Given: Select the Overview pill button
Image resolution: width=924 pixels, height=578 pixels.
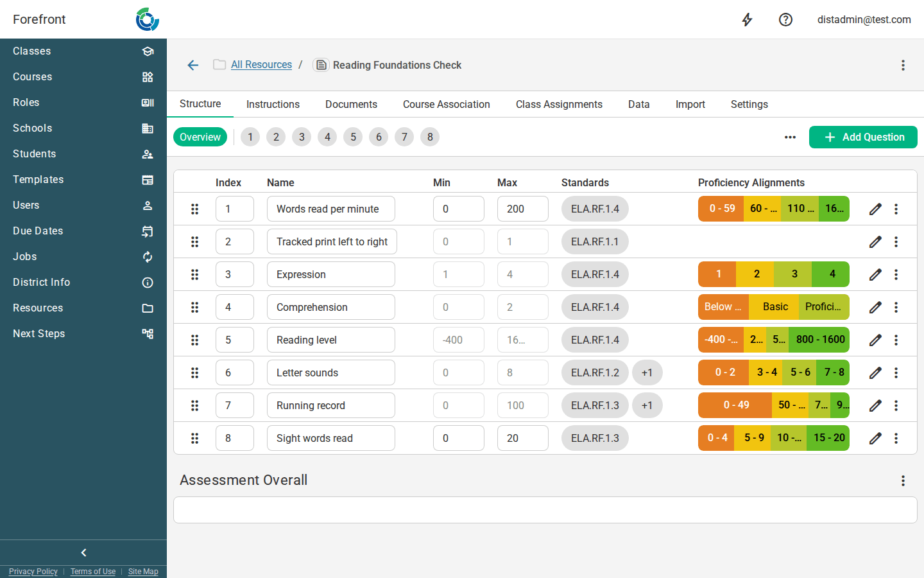Looking at the screenshot, I should pos(200,137).
